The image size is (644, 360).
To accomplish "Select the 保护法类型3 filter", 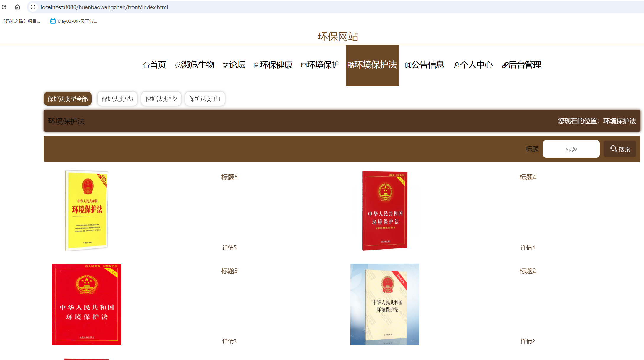I will click(x=117, y=99).
